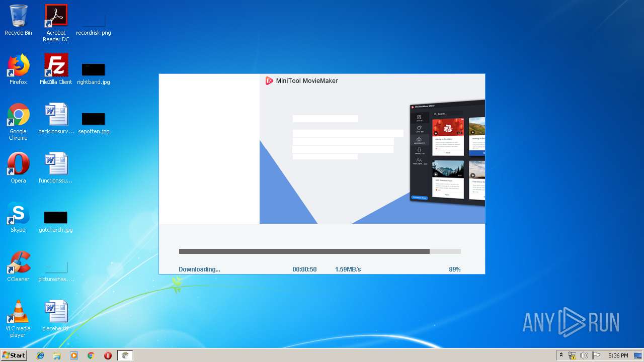Viewport: 644px width, 362px height.
Task: Switch to the MiniTool installer taskbar button
Action: tap(125, 355)
